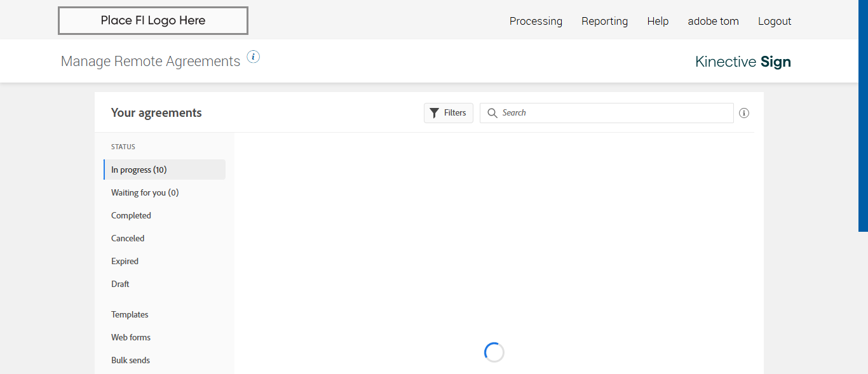The height and width of the screenshot is (374, 868).
Task: Click the Kinective Sign logo
Action: coord(743,62)
